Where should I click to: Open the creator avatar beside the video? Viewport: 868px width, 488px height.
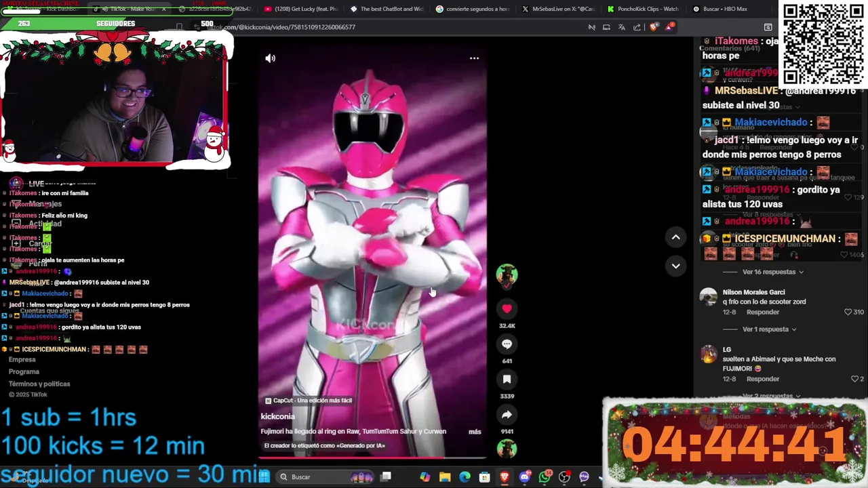tap(507, 274)
